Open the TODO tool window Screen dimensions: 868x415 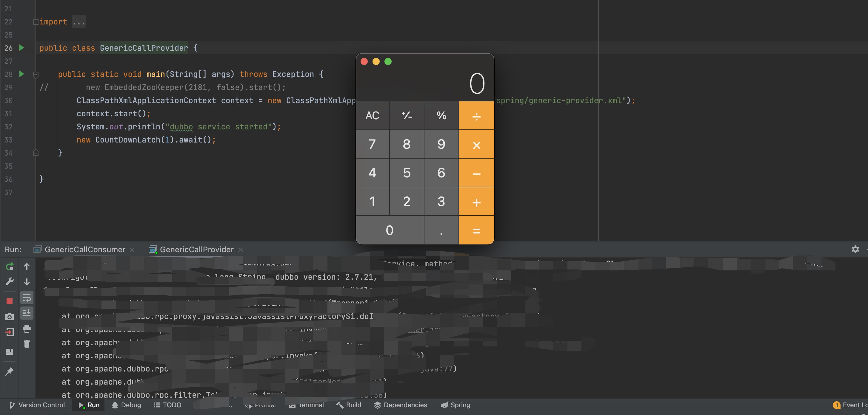[167, 405]
